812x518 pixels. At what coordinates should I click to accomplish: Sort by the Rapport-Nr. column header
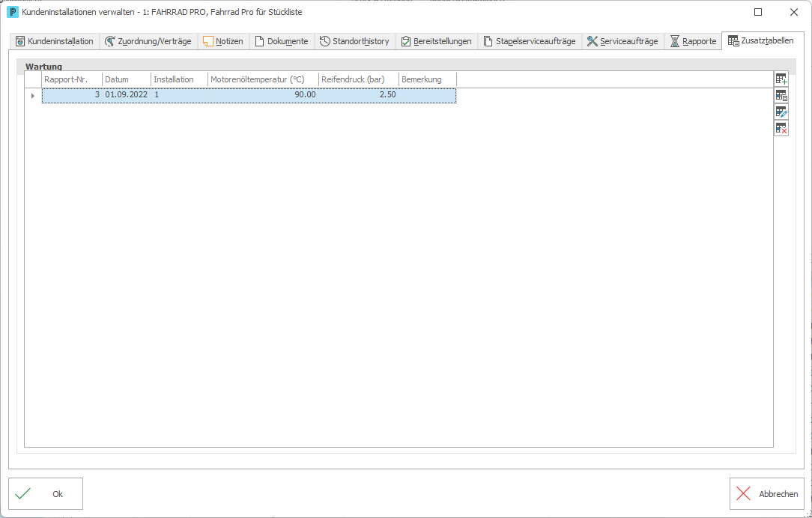click(x=72, y=79)
